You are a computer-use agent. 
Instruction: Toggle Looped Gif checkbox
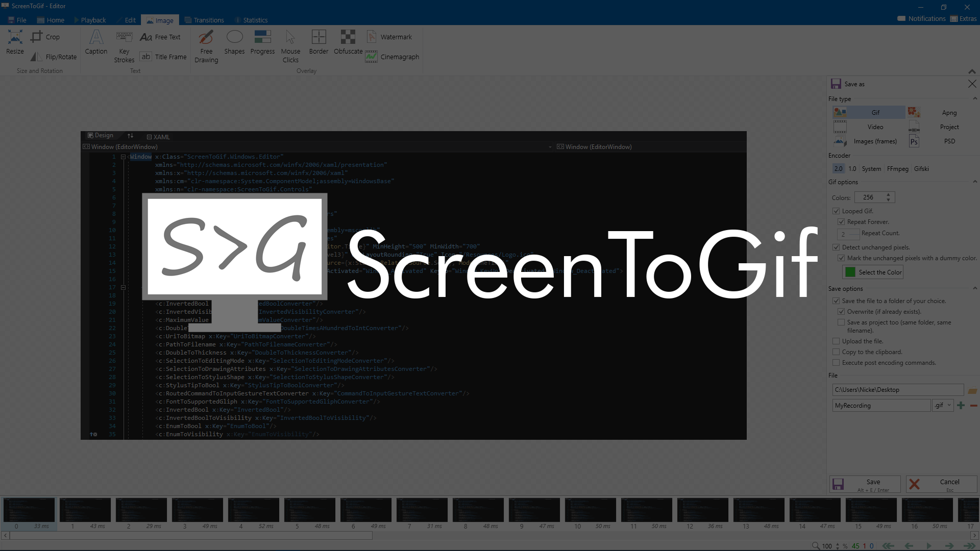tap(836, 211)
